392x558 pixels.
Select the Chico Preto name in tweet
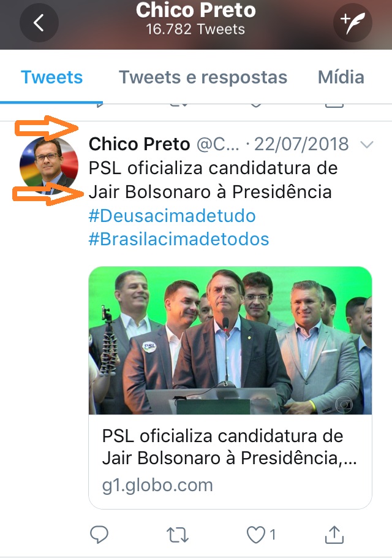point(139,144)
